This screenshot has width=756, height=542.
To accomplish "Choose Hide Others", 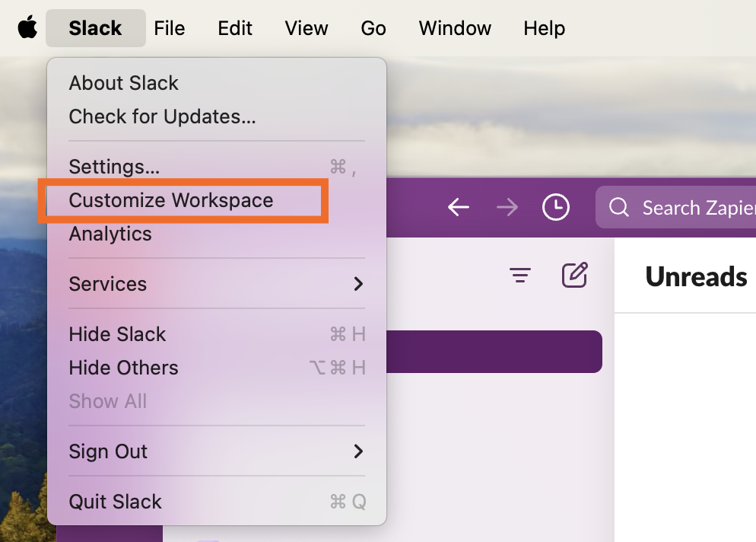I will coord(217,368).
